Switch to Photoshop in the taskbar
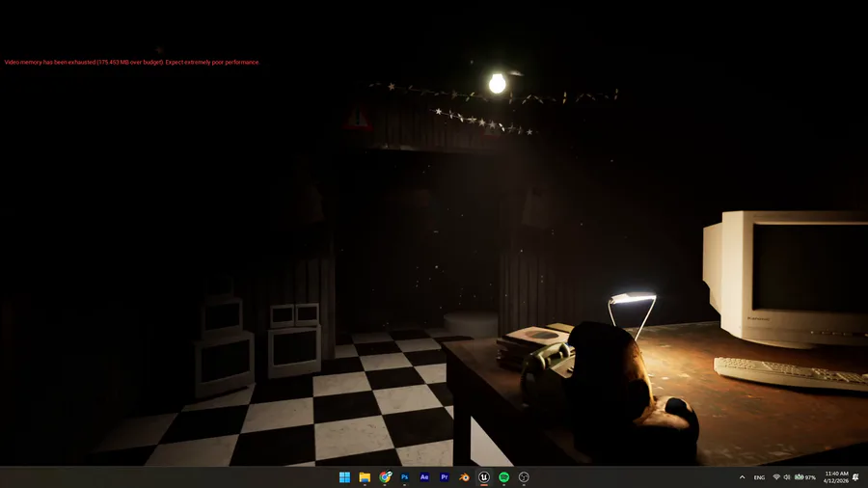The image size is (868, 488). click(x=405, y=477)
